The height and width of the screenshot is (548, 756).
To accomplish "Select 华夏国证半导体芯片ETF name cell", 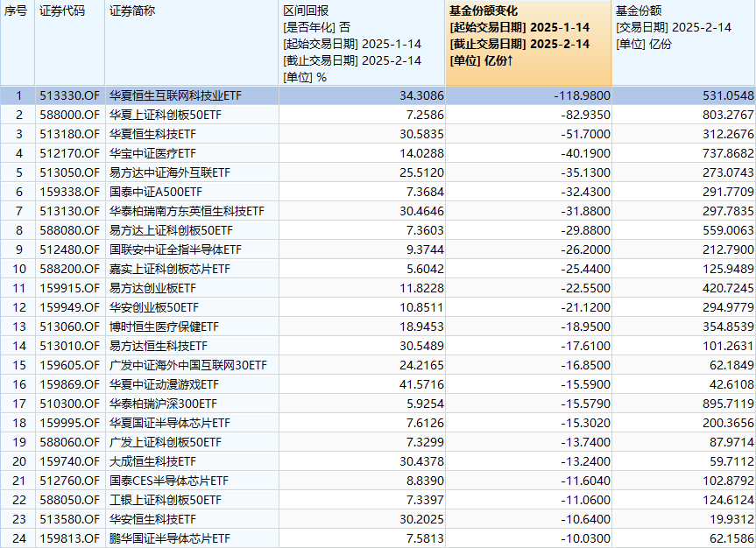I will coord(192,423).
